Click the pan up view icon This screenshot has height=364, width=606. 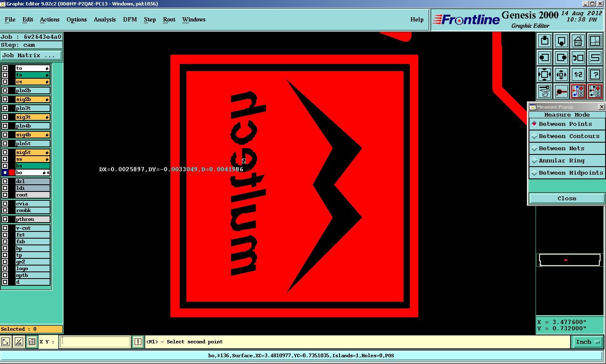(545, 41)
